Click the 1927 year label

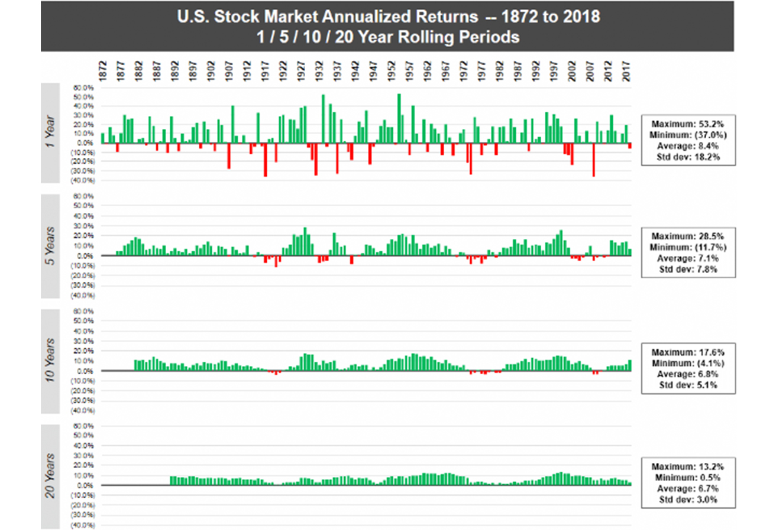[x=302, y=70]
